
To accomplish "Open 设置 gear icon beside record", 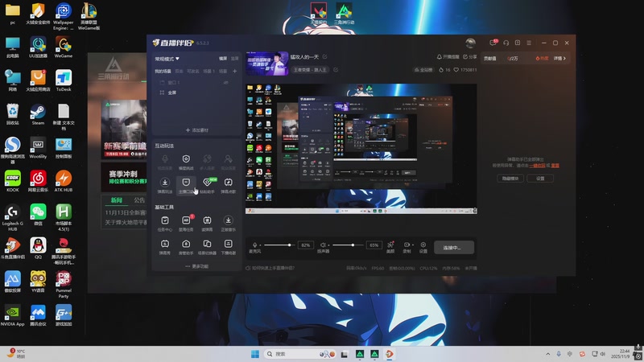I will [x=423, y=245].
